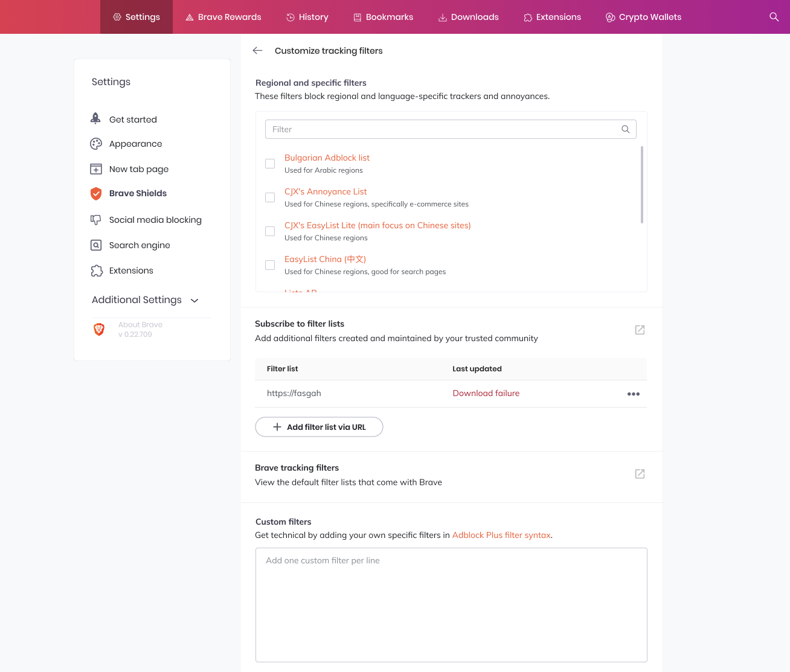Click the Search engine sidebar icon

(x=96, y=245)
